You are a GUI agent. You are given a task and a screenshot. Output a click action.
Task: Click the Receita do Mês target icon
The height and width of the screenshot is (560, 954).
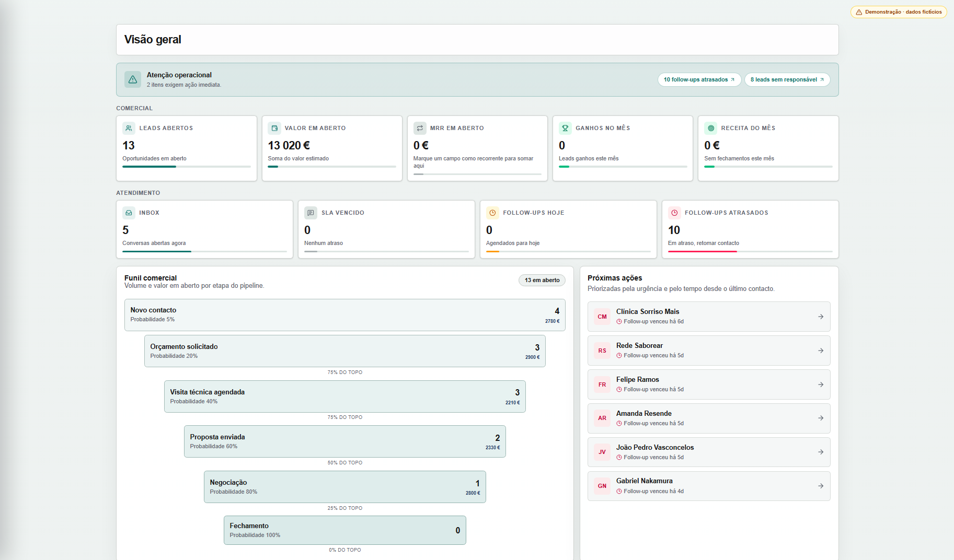click(711, 128)
